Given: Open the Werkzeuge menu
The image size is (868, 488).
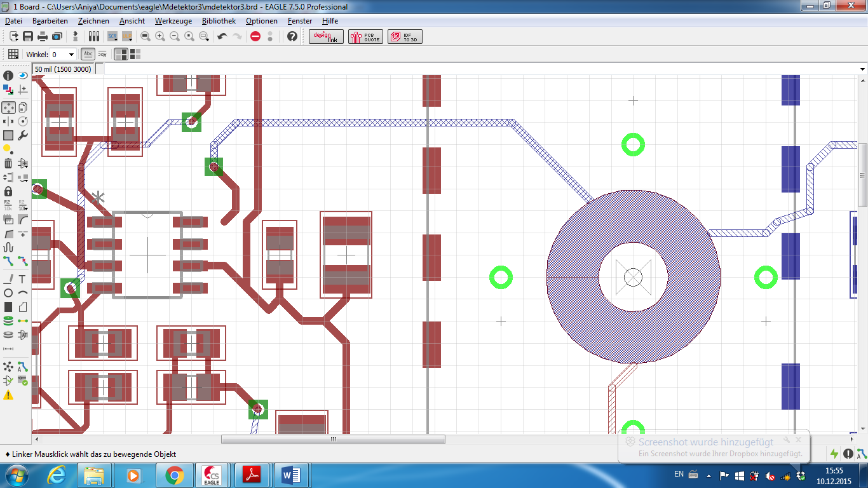Looking at the screenshot, I should 174,21.
